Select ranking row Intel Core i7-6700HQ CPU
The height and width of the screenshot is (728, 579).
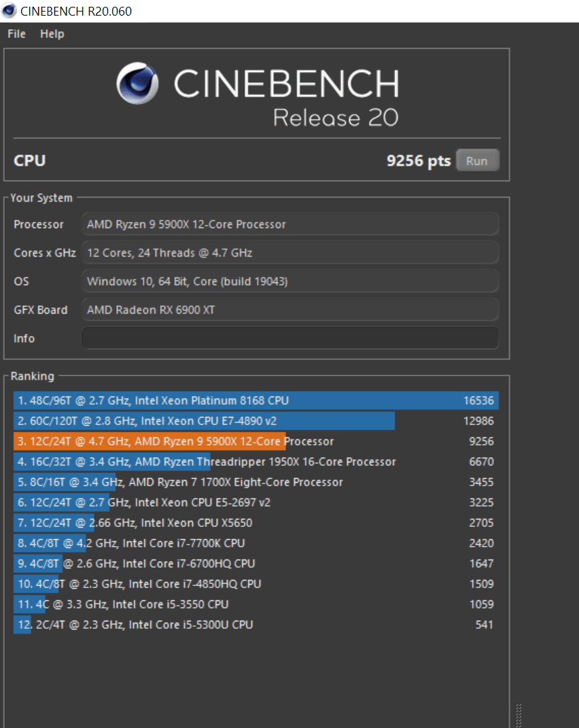(256, 564)
